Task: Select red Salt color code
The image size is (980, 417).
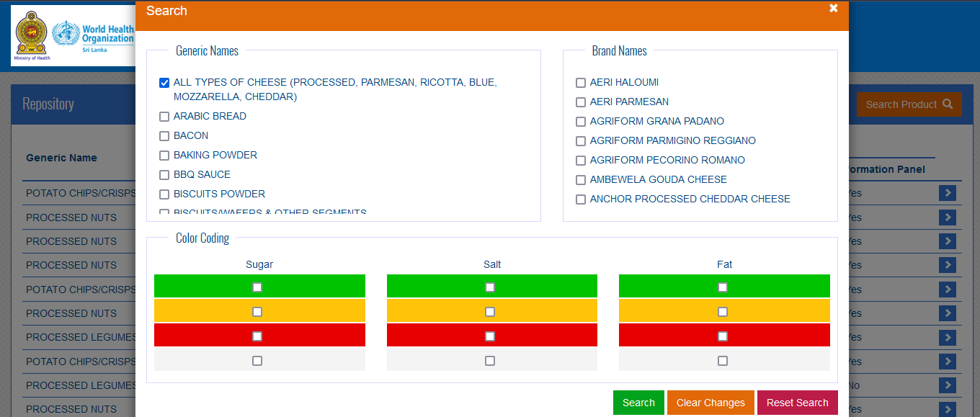Action: [x=490, y=336]
